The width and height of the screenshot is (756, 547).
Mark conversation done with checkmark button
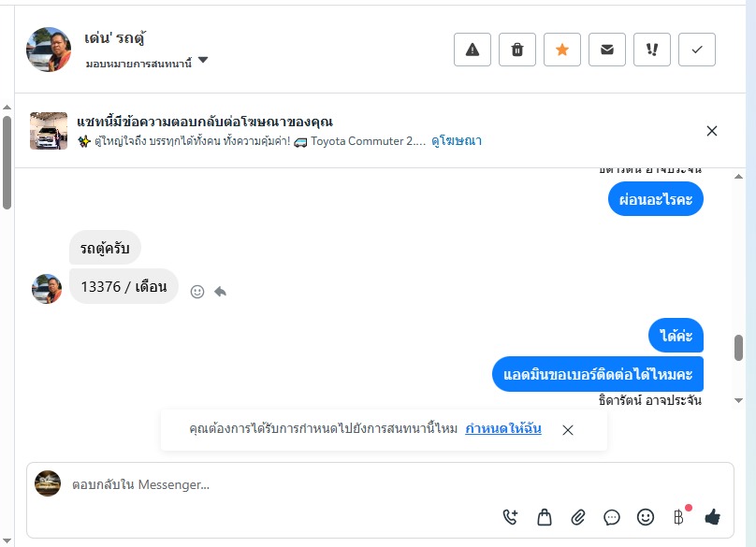[697, 50]
